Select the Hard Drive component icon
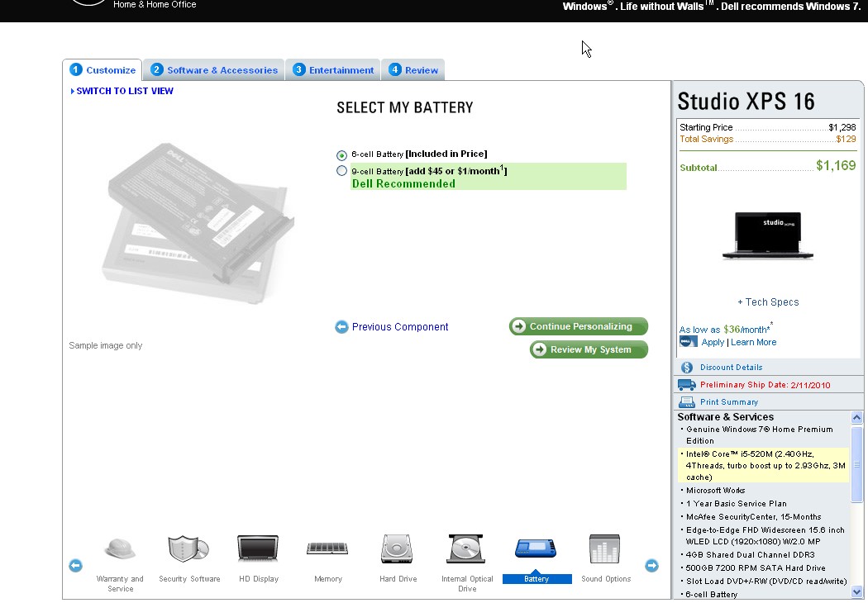The height and width of the screenshot is (603, 868). click(x=397, y=548)
